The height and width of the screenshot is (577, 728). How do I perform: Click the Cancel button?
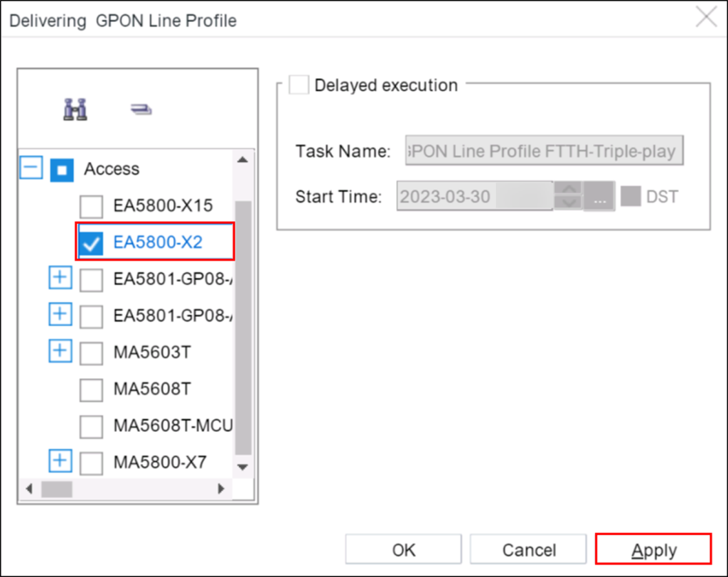point(529,549)
